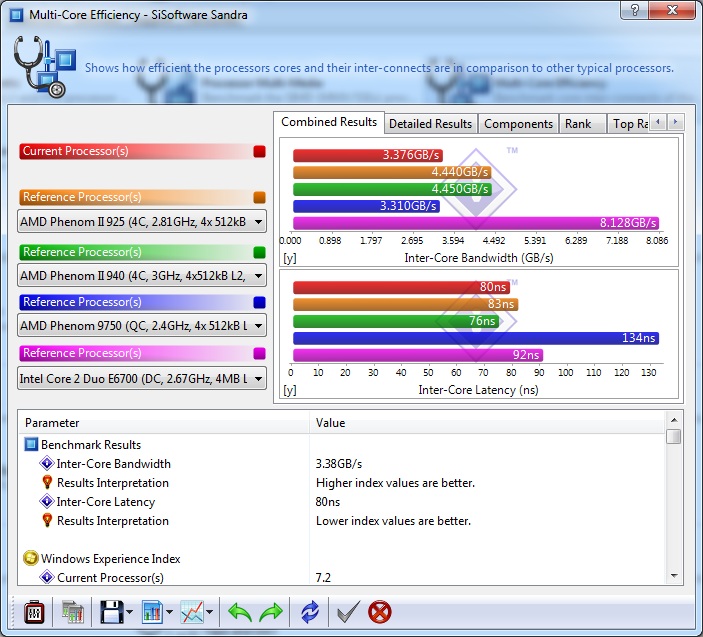The image size is (703, 637).
Task: Open the bar chart icon dropdown arrow
Action: coord(169,612)
